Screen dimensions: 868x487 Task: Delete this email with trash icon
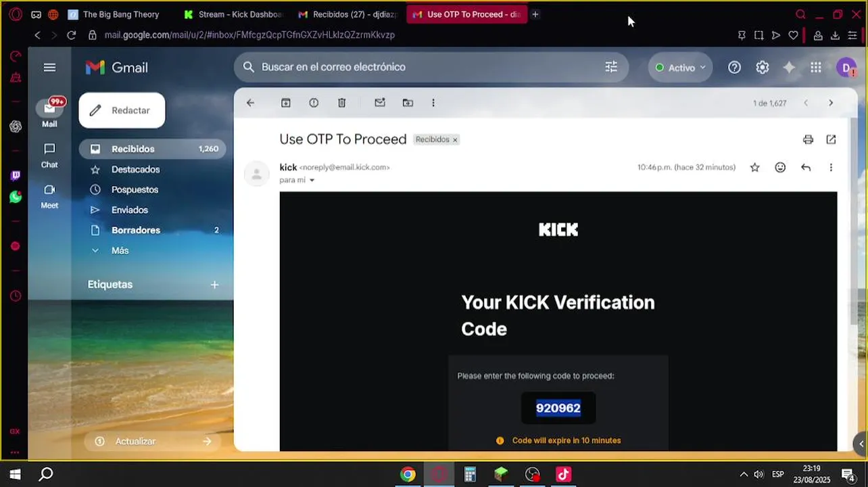pos(341,103)
